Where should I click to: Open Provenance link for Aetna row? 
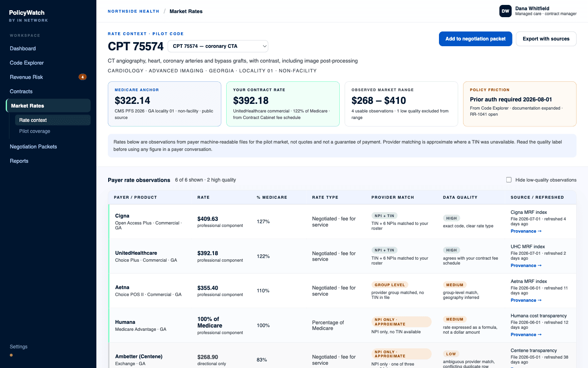[x=526, y=300]
